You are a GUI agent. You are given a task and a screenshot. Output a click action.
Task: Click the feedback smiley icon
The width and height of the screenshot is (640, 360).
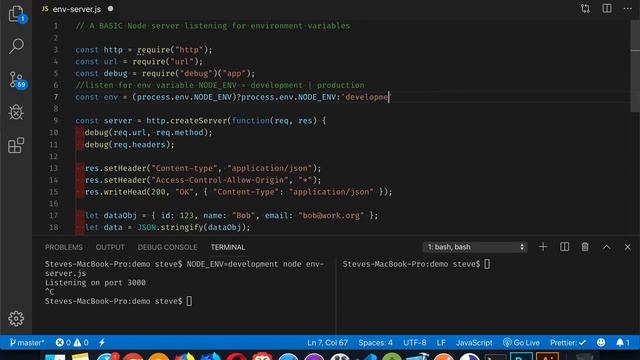pyautogui.click(x=601, y=342)
